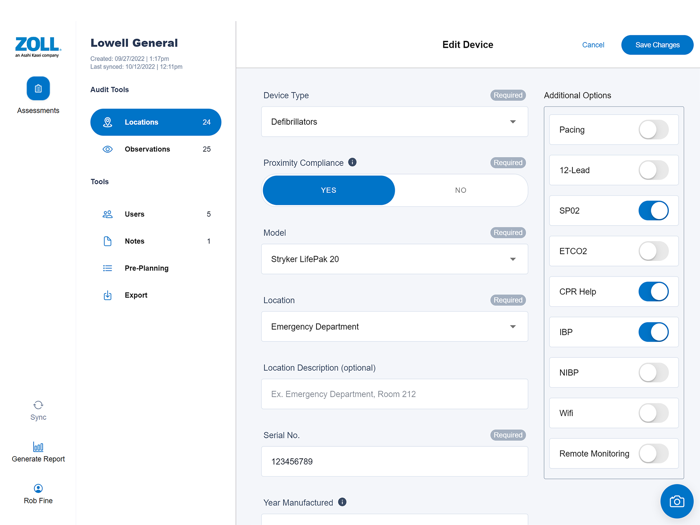700x525 pixels.
Task: Enable the NIBP switch
Action: pyautogui.click(x=654, y=373)
